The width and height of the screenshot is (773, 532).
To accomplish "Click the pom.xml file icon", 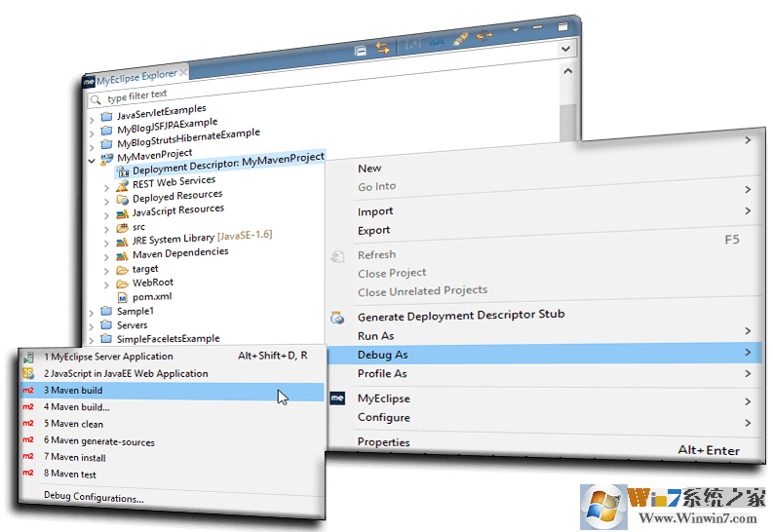I will click(x=123, y=296).
